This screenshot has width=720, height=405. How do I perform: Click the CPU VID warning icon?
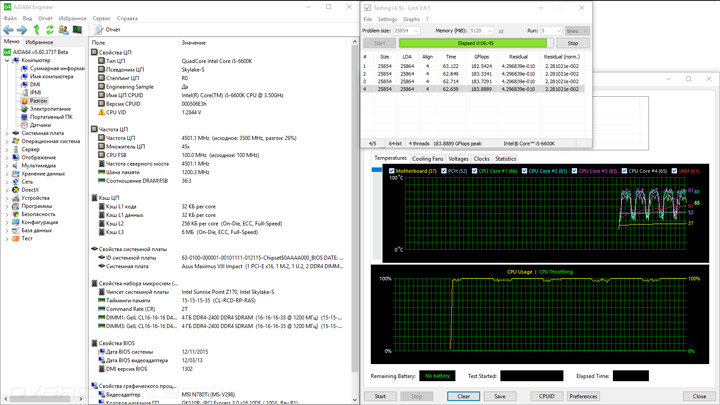click(101, 112)
